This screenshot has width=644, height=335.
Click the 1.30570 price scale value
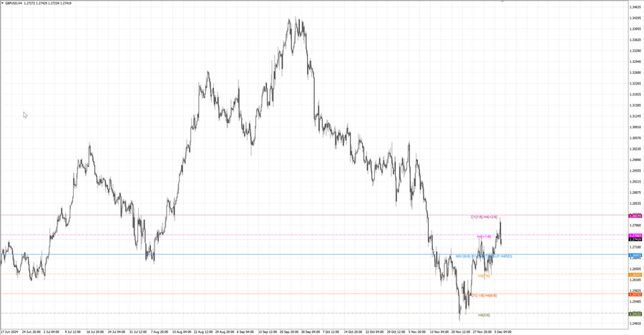tap(635, 137)
